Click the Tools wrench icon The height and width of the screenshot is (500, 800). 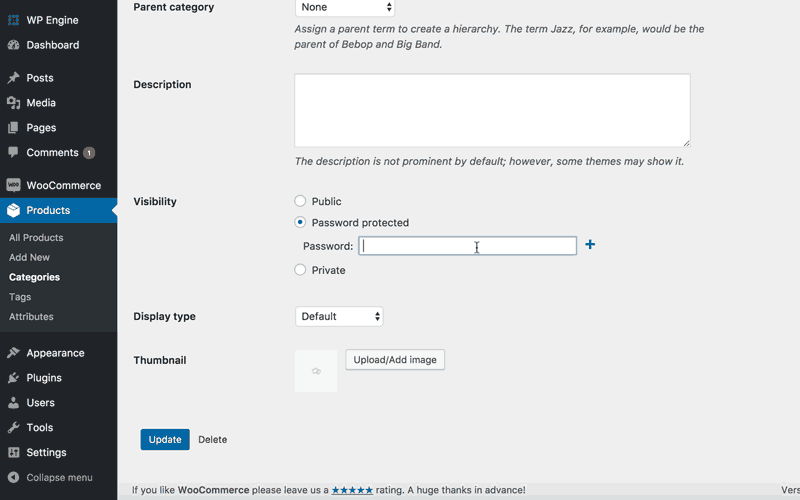pyautogui.click(x=14, y=427)
